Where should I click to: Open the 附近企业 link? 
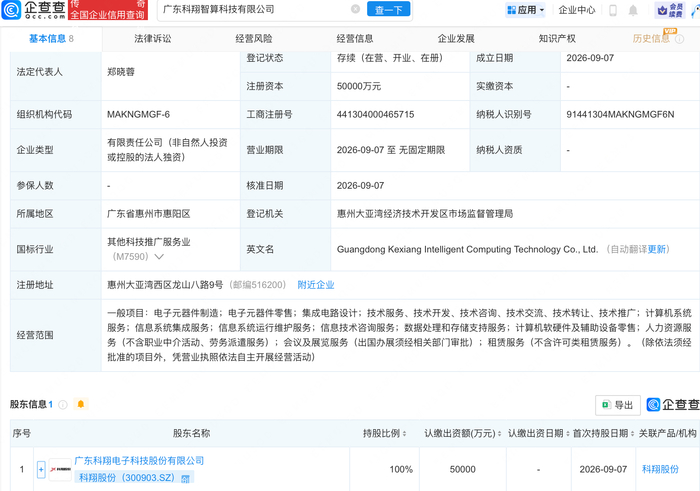[x=316, y=285]
